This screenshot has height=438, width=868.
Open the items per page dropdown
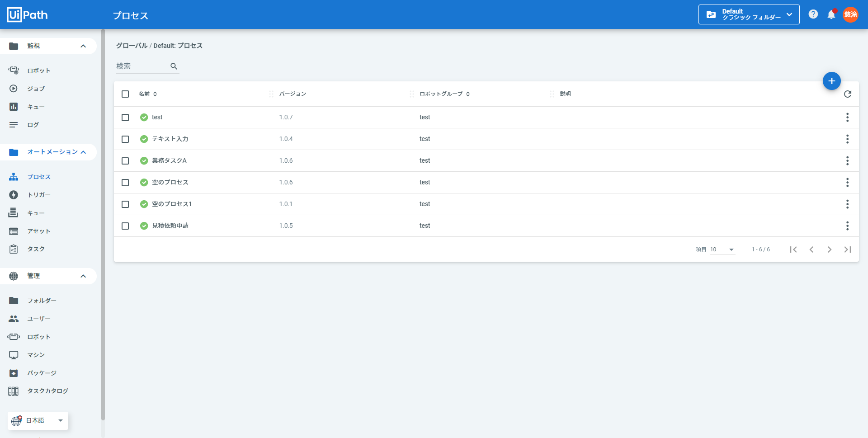722,250
